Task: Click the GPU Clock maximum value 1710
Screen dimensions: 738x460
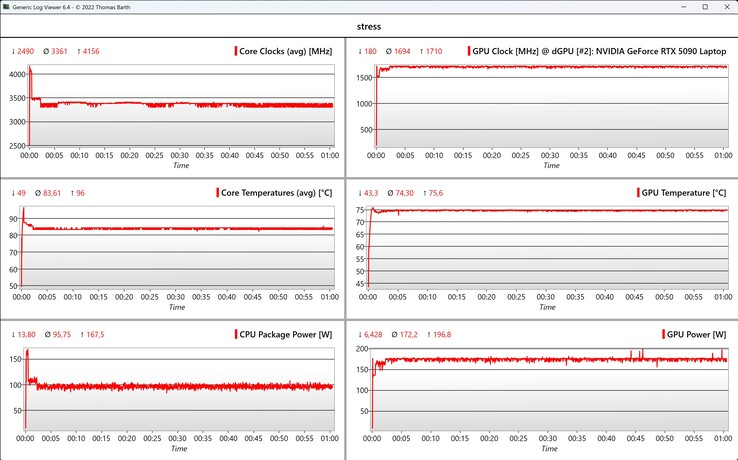Action: click(434, 51)
